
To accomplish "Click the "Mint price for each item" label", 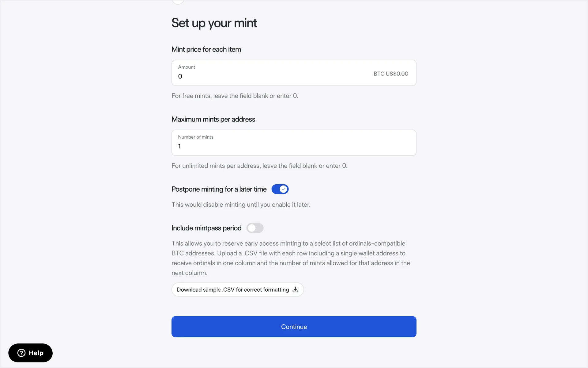I will 206,49.
